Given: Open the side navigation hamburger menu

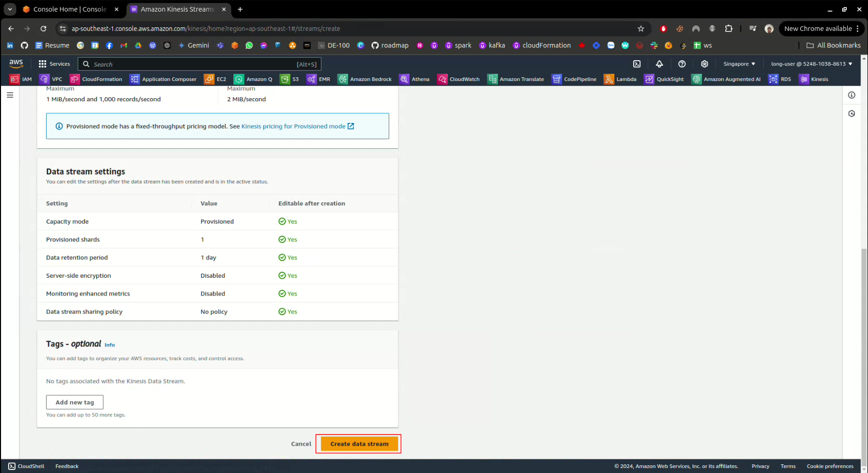Looking at the screenshot, I should (x=10, y=95).
